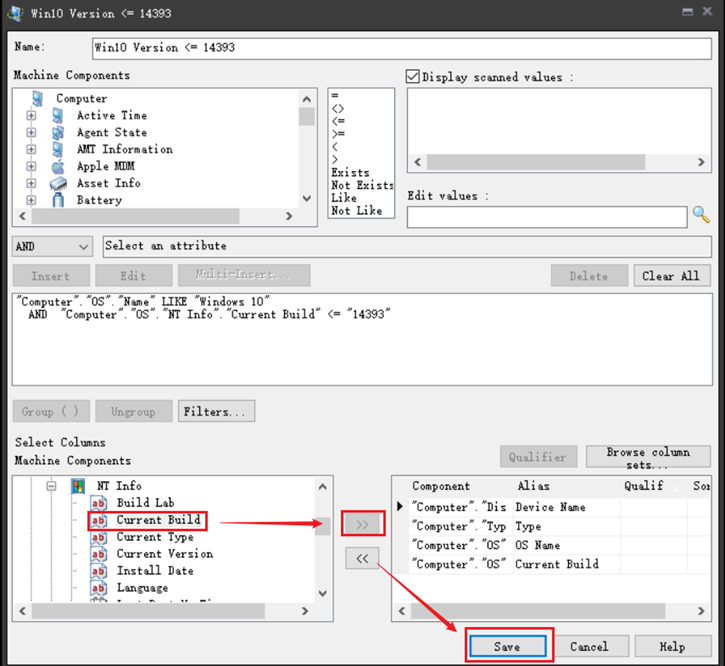725x666 pixels.
Task: Click the application icon in the title bar
Action: [x=15, y=13]
